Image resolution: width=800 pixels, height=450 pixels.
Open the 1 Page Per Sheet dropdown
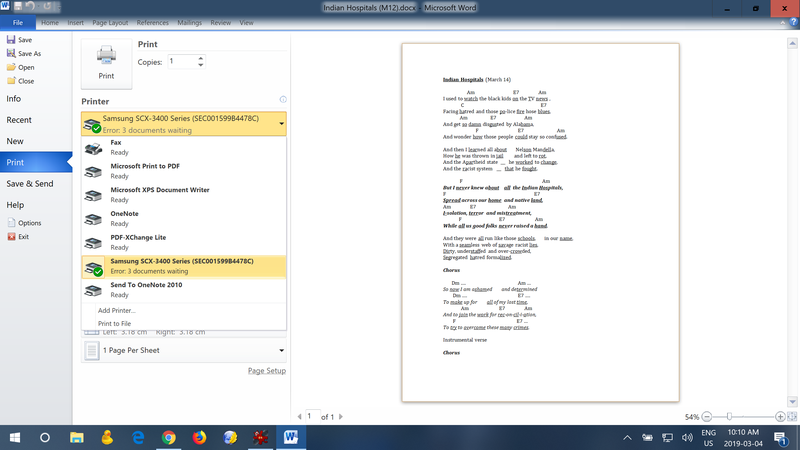184,351
